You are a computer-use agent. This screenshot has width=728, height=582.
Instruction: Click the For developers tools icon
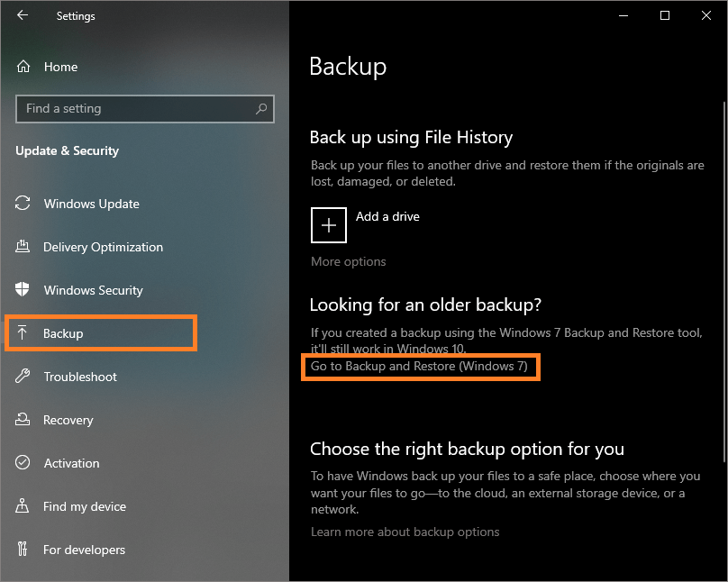pyautogui.click(x=23, y=549)
